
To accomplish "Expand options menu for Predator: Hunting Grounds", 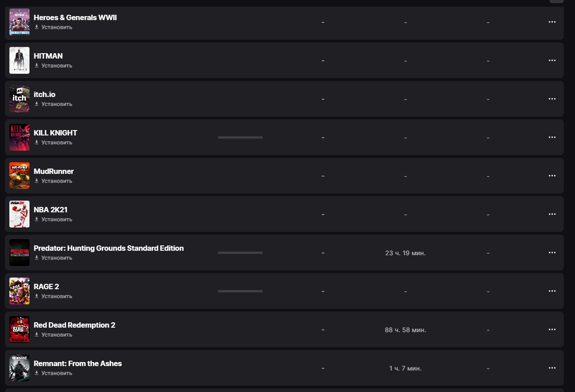I will (552, 253).
